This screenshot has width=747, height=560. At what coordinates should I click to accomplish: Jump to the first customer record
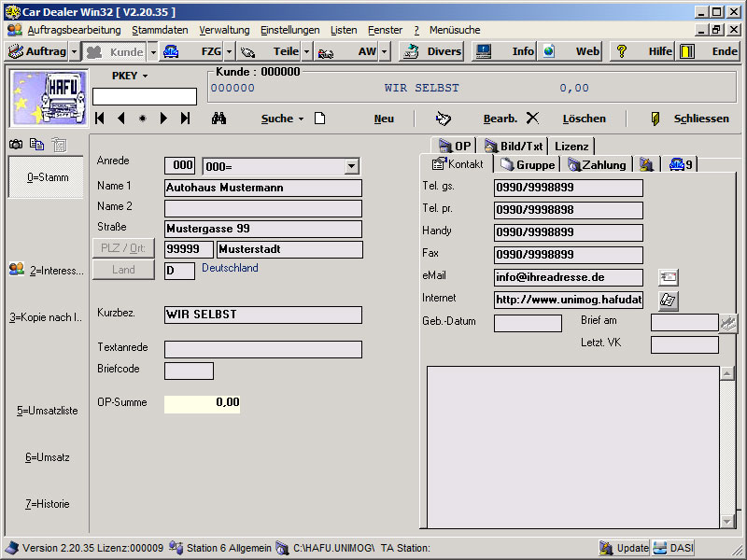click(100, 119)
